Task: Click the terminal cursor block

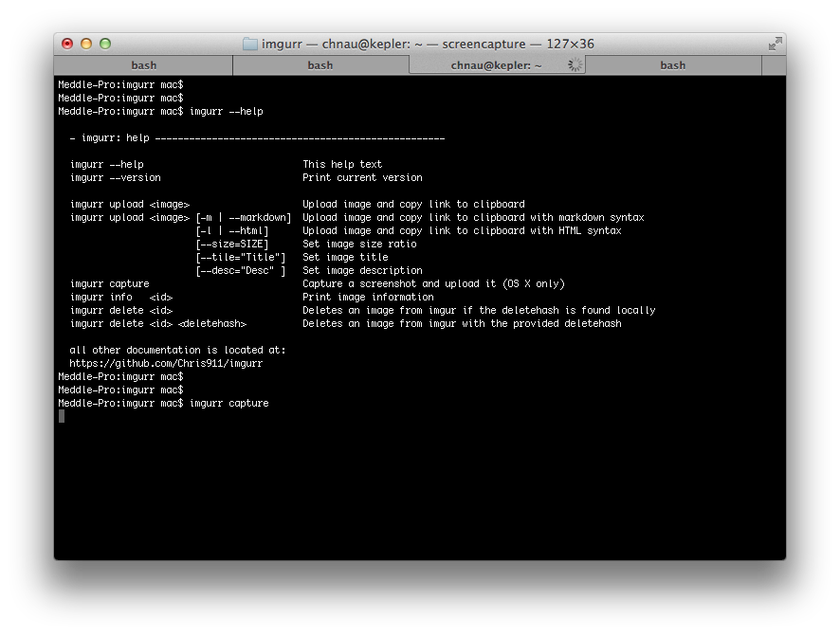Action: click(x=61, y=417)
